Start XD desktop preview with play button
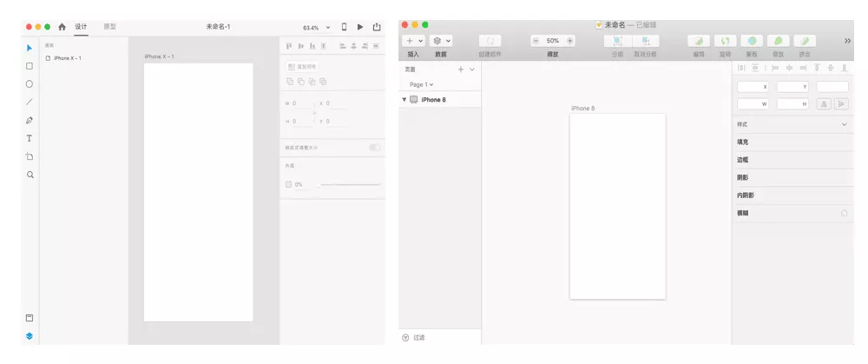This screenshot has width=868, height=364. 360,27
